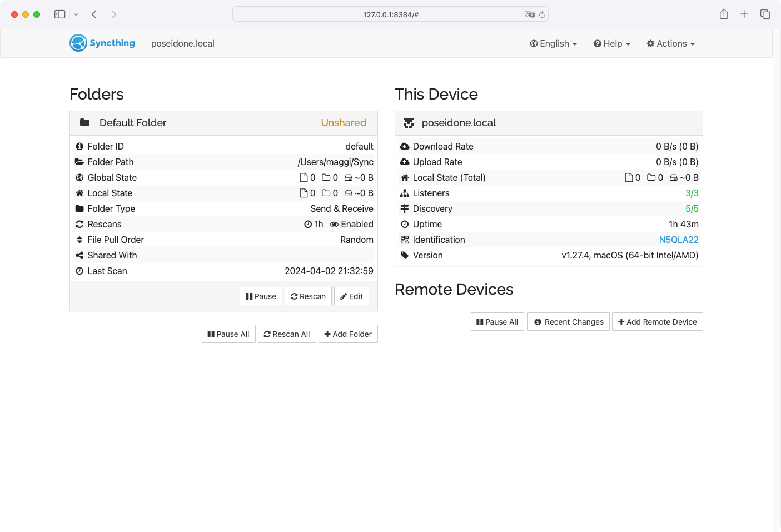
Task: Open the N5QLA22 identification link
Action: (x=678, y=240)
